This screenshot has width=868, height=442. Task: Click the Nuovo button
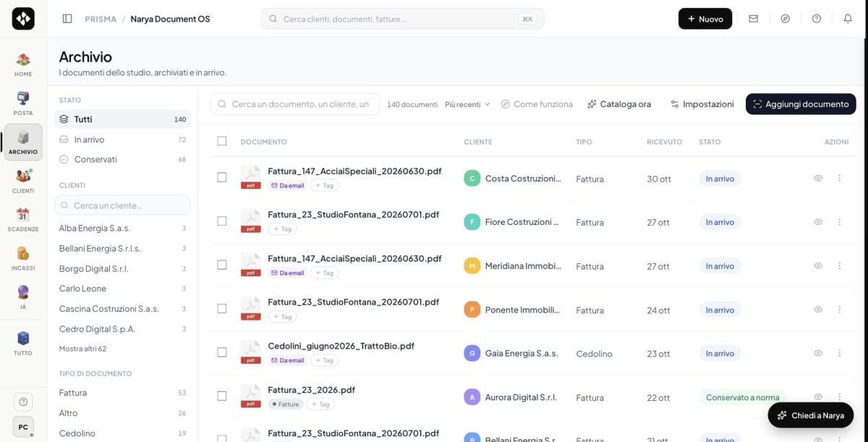705,19
